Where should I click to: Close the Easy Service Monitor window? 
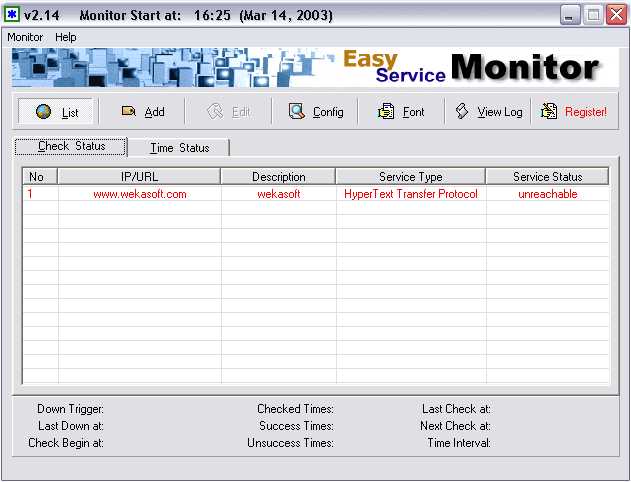617,15
